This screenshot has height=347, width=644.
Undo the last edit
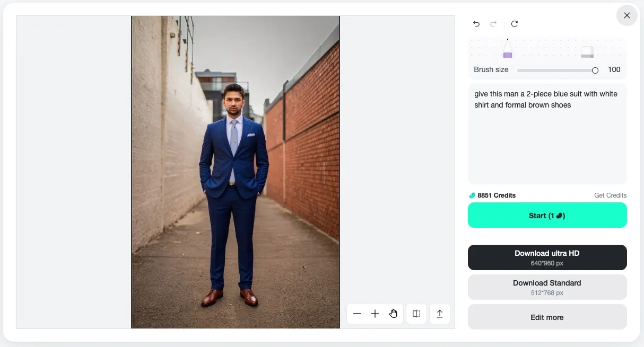click(476, 24)
